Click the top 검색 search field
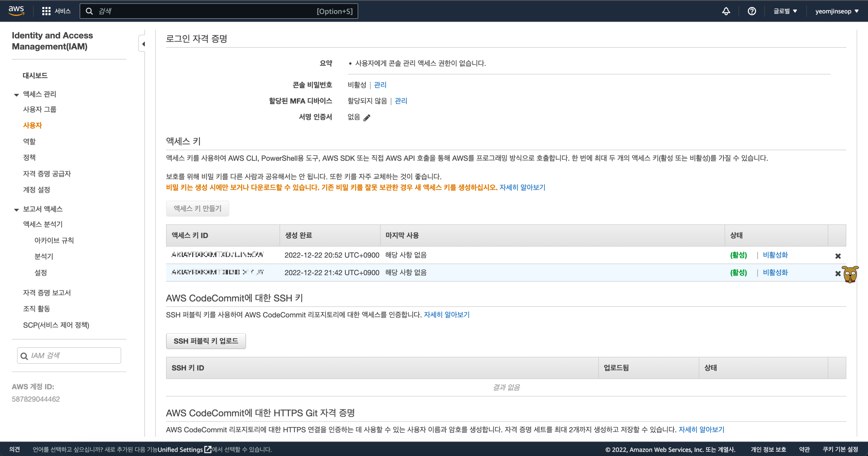Screen dimensions: 868x456 (219, 11)
